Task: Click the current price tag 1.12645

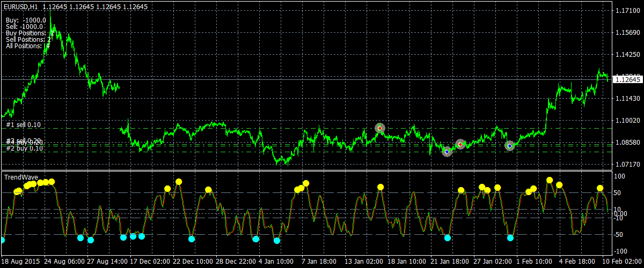Action: pos(627,79)
